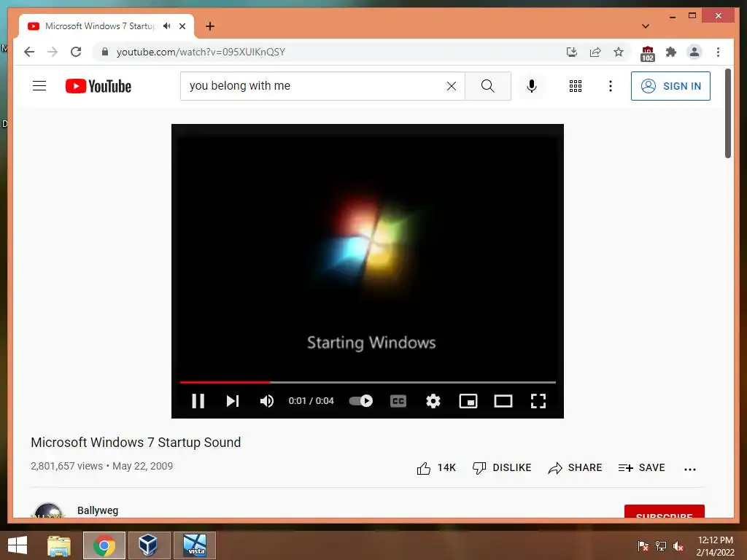The image size is (747, 560).
Task: Expand the tab search chevron
Action: click(x=646, y=26)
